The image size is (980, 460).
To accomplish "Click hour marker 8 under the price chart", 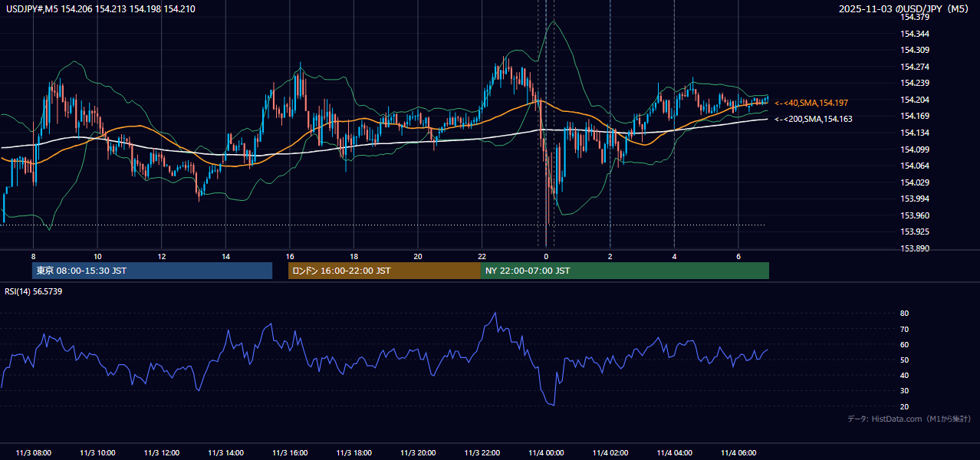I will (x=34, y=256).
